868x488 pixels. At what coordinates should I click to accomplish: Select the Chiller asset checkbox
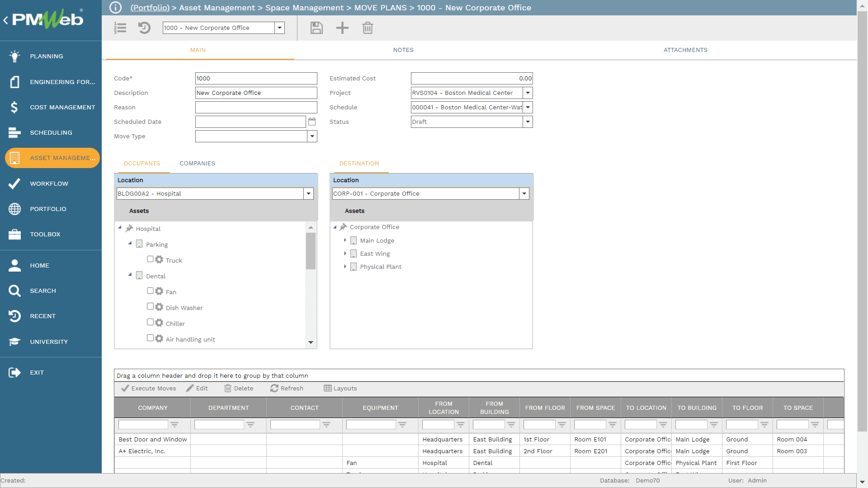150,323
